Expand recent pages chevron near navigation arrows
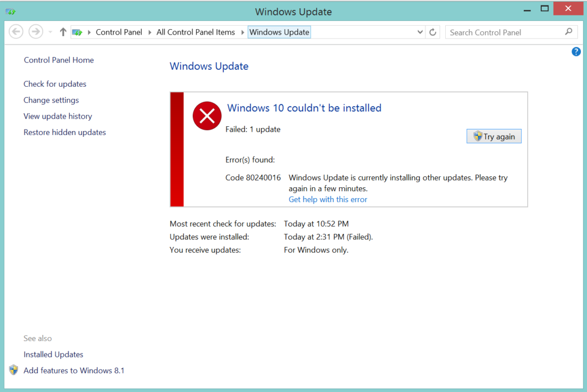The height and width of the screenshot is (392, 587). tap(50, 31)
